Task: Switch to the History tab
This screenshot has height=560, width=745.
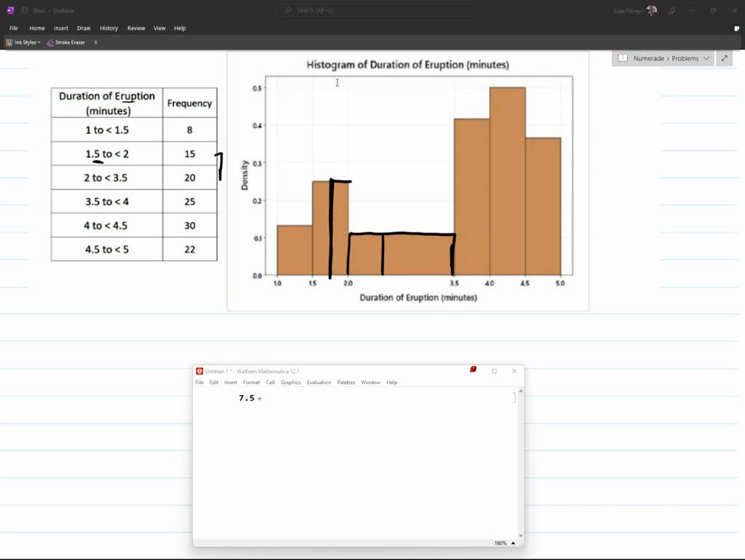Action: point(109,28)
